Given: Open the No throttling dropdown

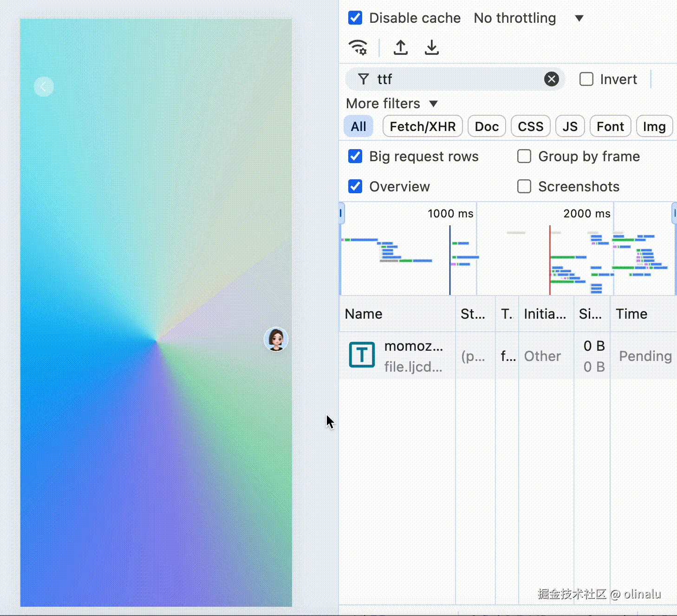Looking at the screenshot, I should [528, 18].
